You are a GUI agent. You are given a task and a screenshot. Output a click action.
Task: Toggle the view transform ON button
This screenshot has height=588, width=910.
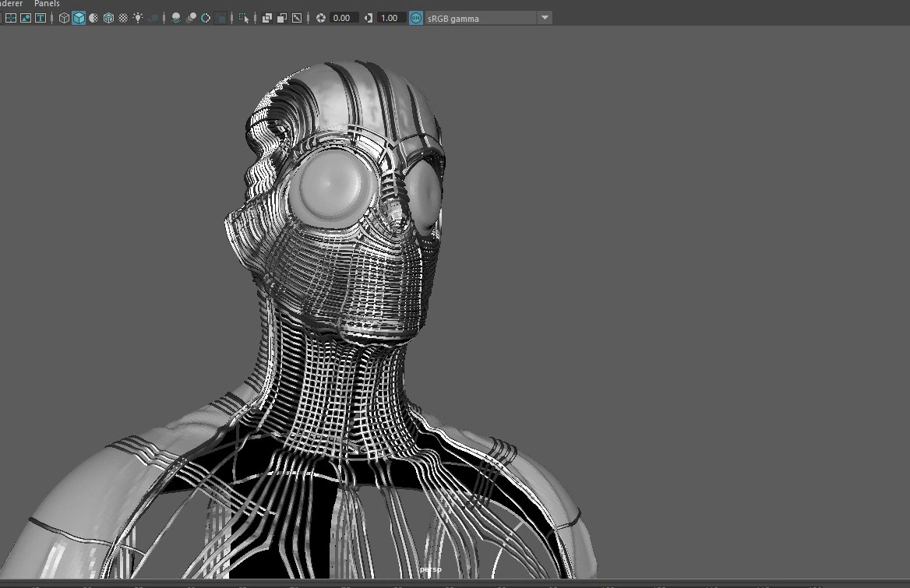416,18
